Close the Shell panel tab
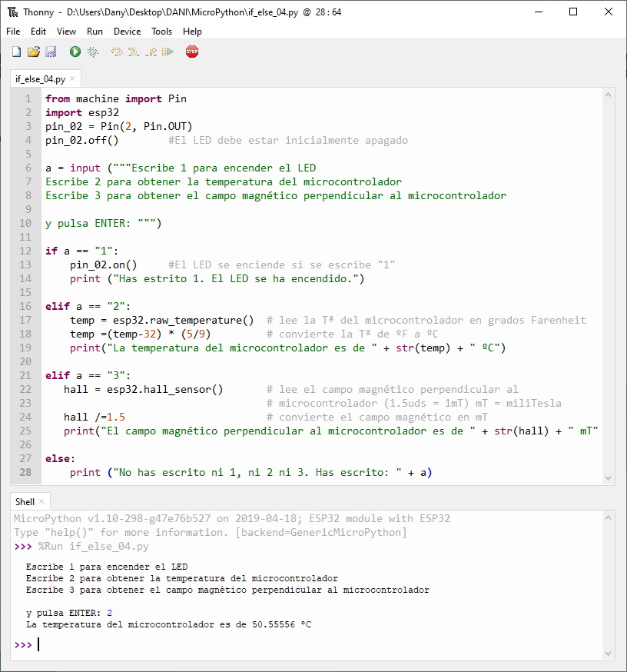 tap(41, 501)
